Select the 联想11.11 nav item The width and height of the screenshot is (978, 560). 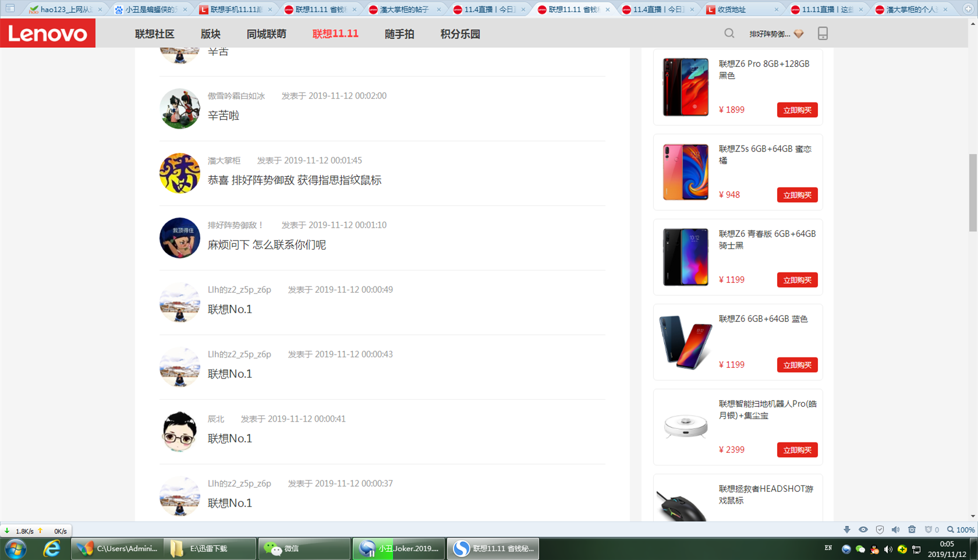(335, 34)
